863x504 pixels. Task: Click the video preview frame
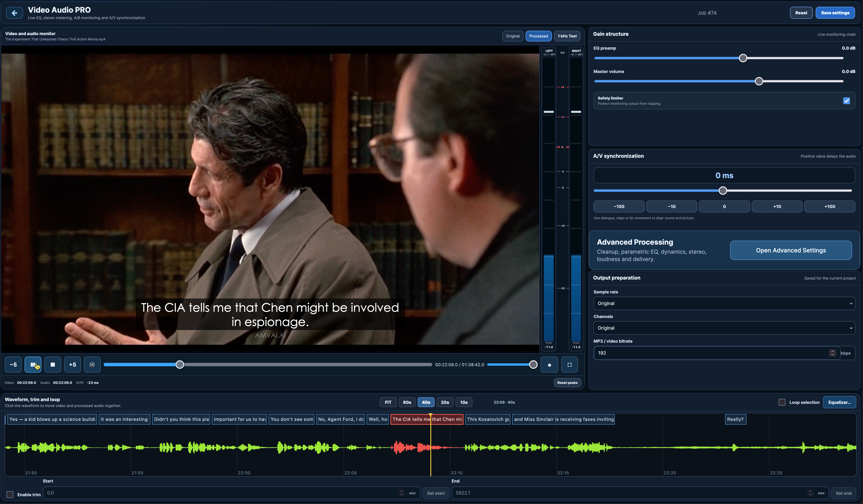pos(270,199)
